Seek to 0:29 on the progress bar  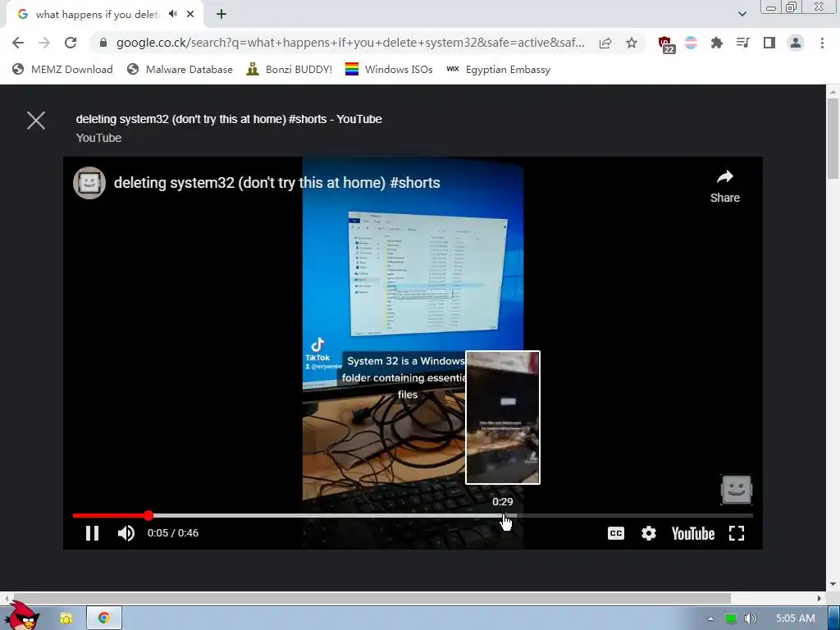pos(503,515)
